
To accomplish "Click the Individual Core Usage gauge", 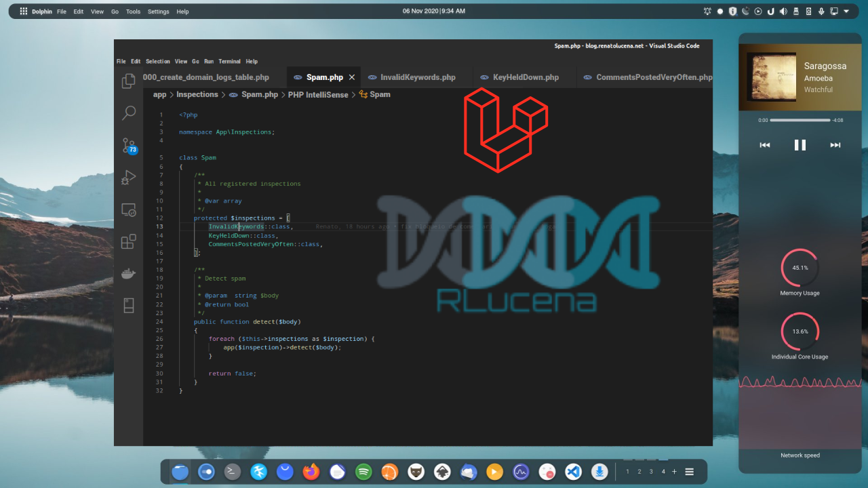I will [800, 331].
